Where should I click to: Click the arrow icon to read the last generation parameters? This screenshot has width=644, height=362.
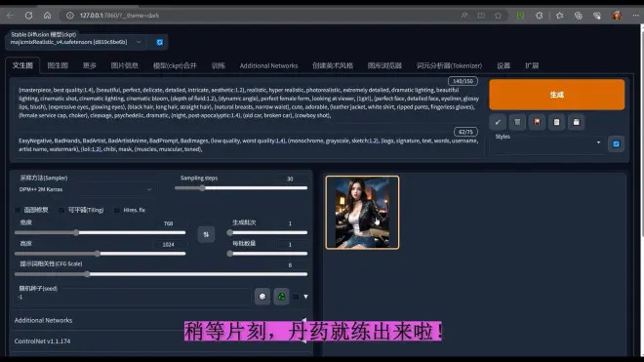498,122
